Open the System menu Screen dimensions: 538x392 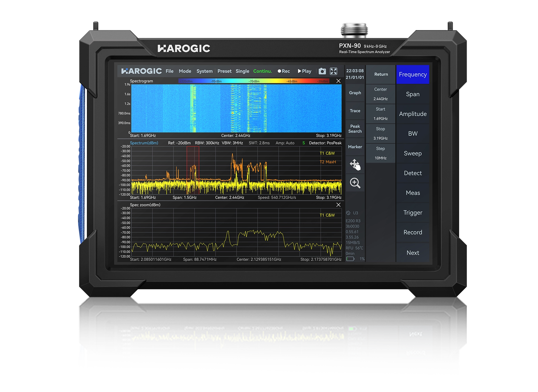pos(204,71)
